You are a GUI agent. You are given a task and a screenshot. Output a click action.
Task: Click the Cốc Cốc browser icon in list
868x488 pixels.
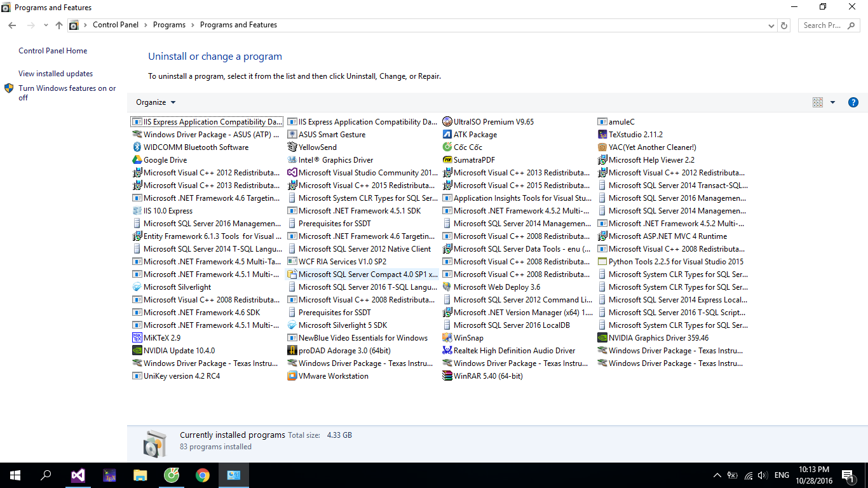[x=447, y=147]
